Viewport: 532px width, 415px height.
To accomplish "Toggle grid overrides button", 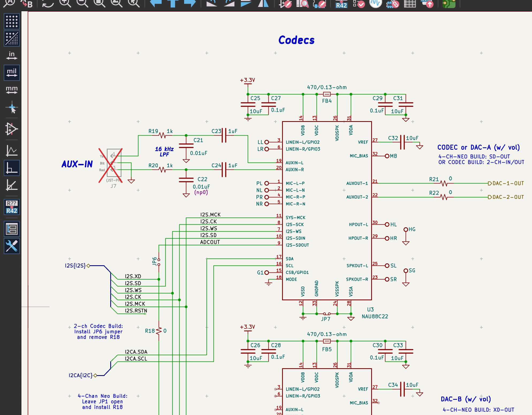I will coord(12,39).
